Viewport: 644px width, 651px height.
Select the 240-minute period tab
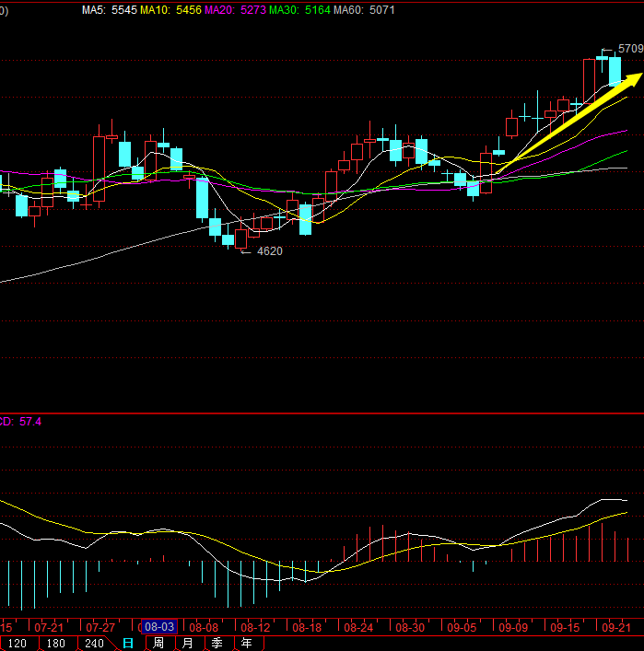pos(94,644)
